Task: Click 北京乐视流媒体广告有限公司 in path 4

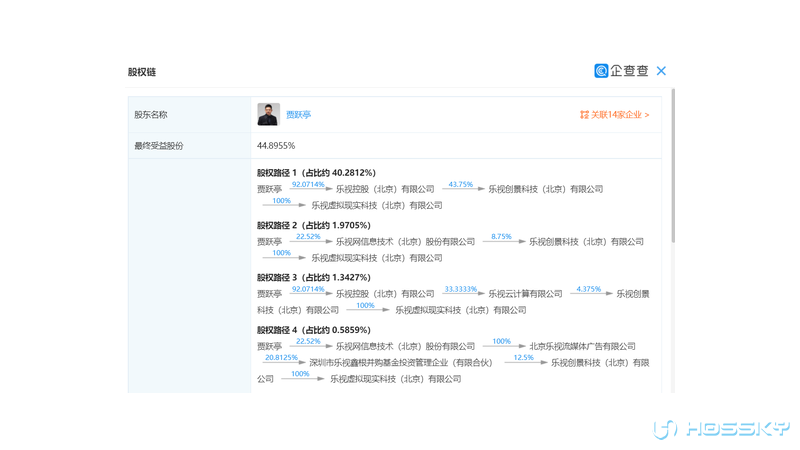Action: [582, 346]
